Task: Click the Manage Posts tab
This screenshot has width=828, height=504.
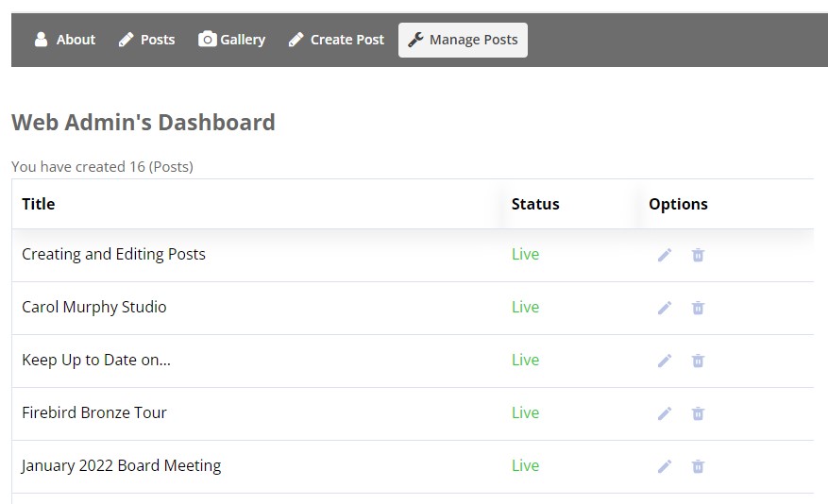Action: click(463, 40)
